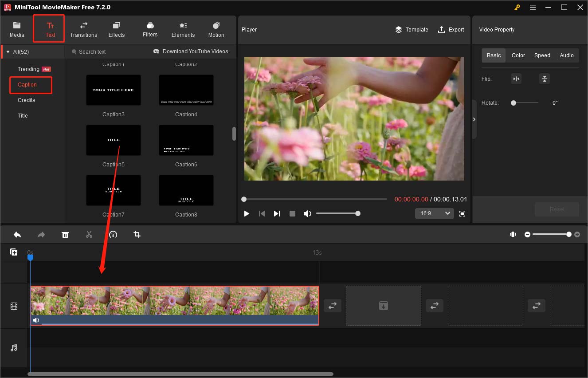Select the Caption category
The image size is (588, 378).
coord(27,84)
